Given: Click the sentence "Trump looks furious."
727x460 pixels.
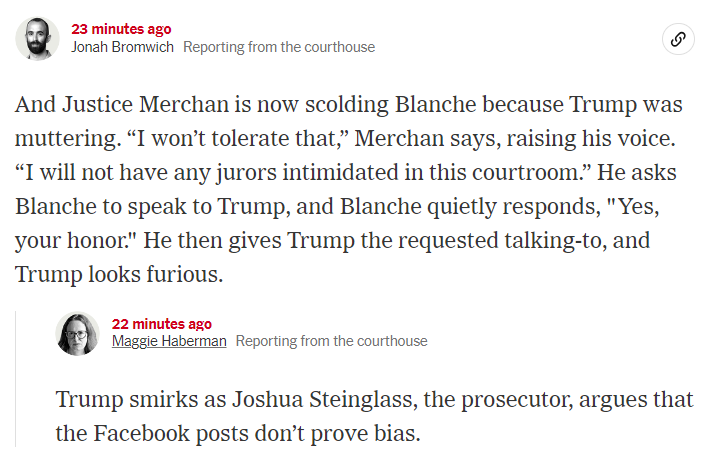Looking at the screenshot, I should (119, 274).
